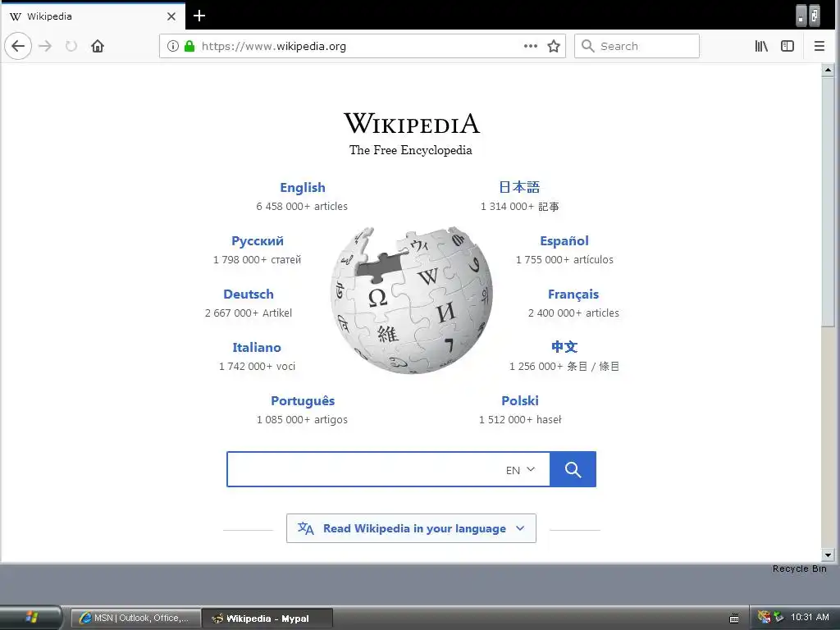Click the translate icon on language button
840x630 pixels.
click(x=305, y=528)
